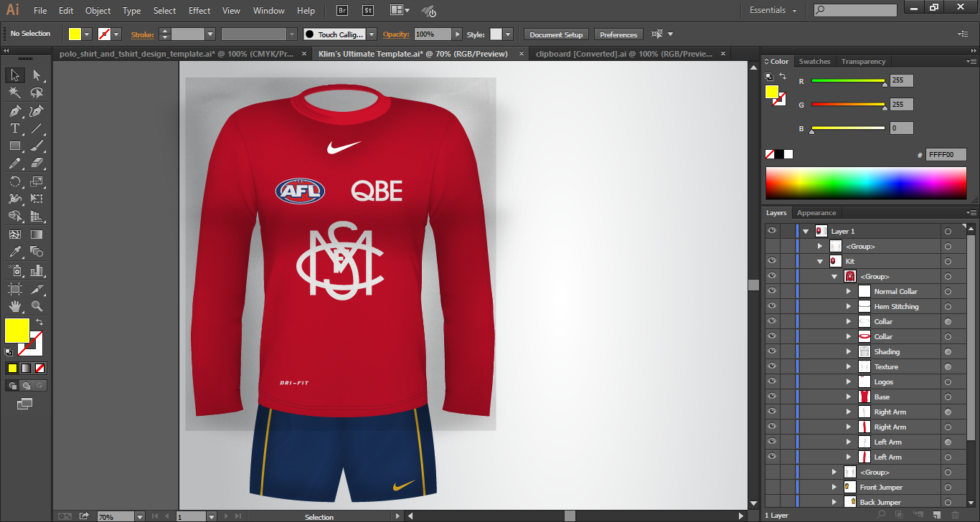Switch to the Swatches panel tab
Image resolution: width=980 pixels, height=522 pixels.
814,62
